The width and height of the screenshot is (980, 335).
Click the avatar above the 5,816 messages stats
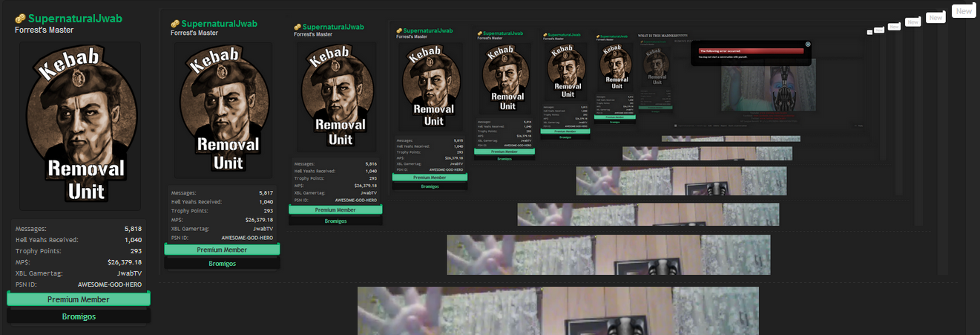(336, 96)
